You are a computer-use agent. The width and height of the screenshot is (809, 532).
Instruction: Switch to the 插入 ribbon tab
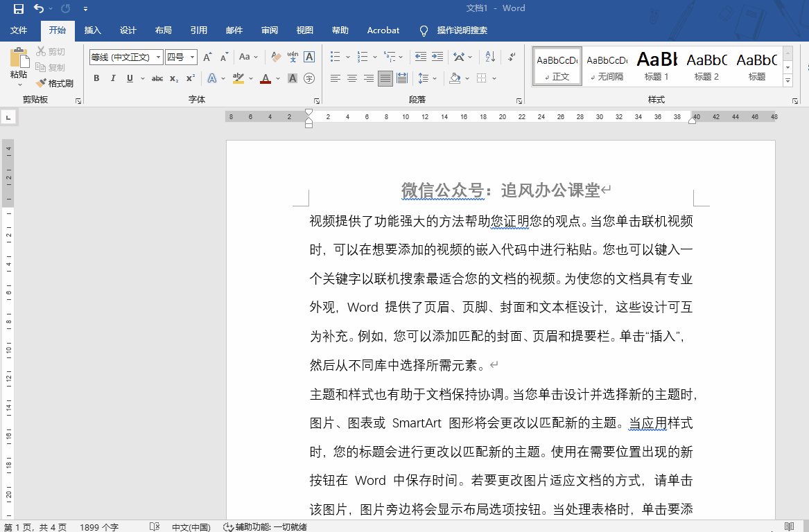tap(93, 30)
